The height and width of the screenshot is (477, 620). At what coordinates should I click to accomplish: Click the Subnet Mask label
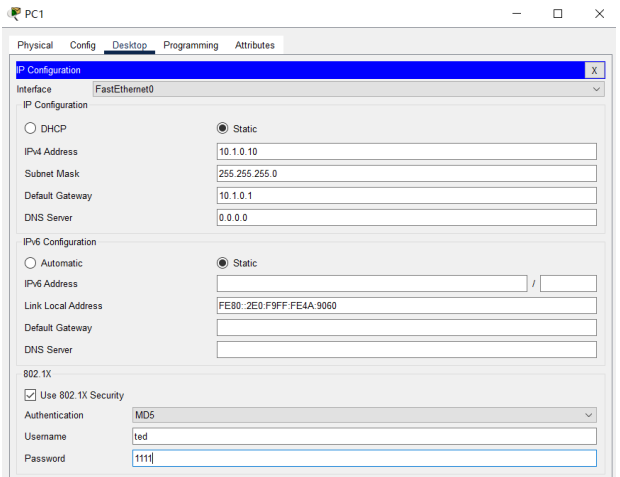tap(52, 174)
